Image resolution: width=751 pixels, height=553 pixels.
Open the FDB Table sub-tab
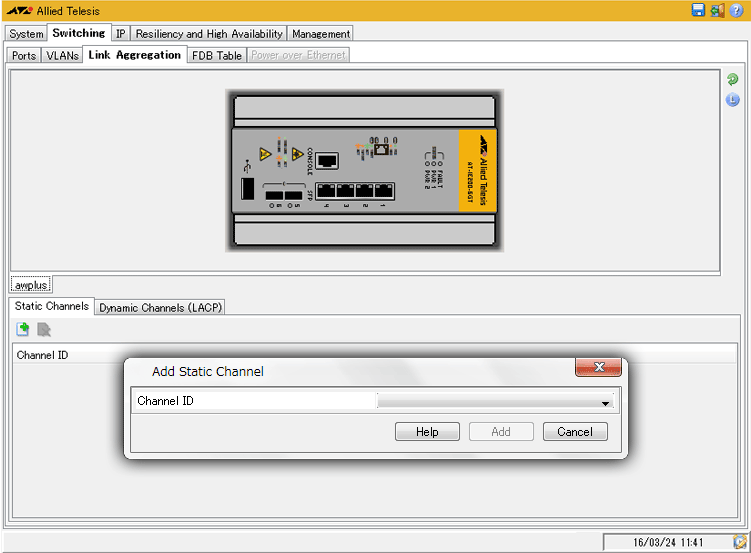pos(217,56)
